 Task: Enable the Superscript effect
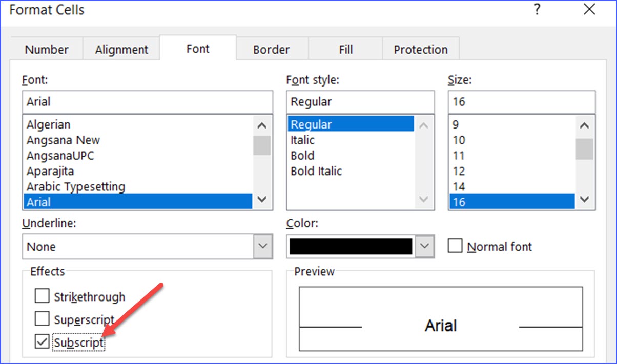pyautogui.click(x=42, y=318)
